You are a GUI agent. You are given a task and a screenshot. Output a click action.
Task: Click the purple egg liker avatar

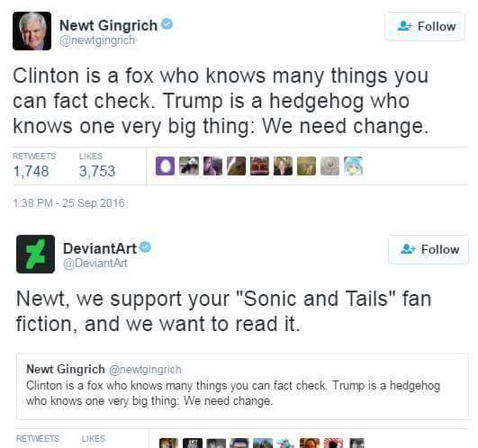pyautogui.click(x=166, y=166)
